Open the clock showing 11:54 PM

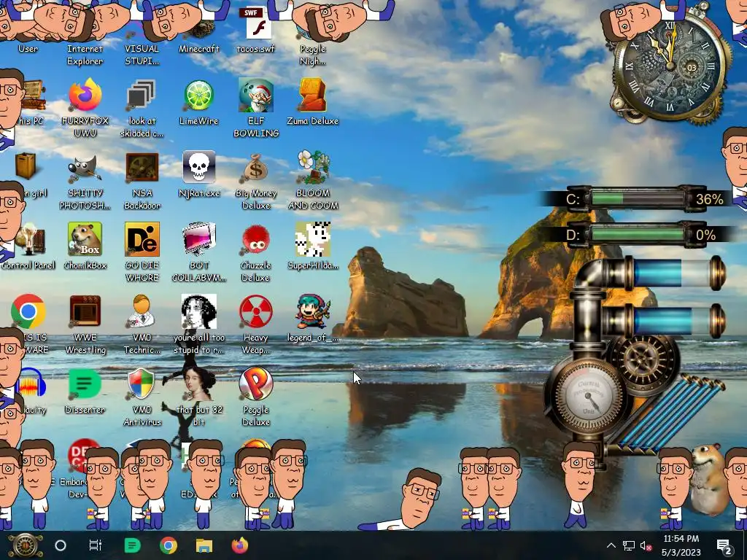point(681,545)
